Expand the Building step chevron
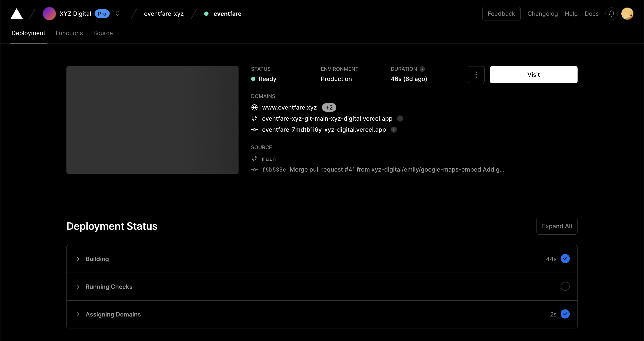Screen dimensions: 644x341 coord(78,259)
